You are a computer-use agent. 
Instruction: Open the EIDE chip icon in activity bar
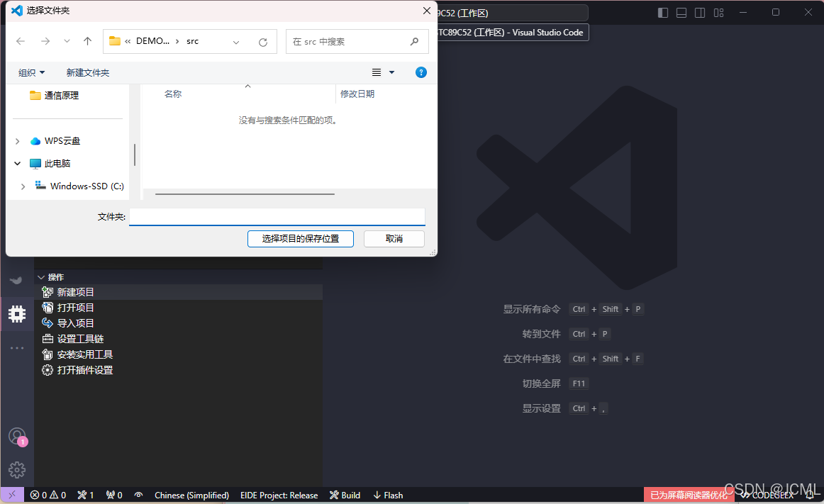[17, 314]
